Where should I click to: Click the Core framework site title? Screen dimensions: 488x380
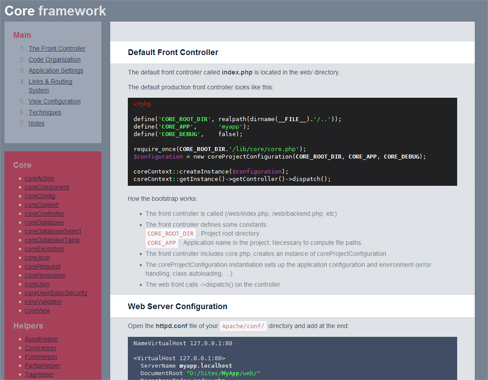pyautogui.click(x=55, y=11)
